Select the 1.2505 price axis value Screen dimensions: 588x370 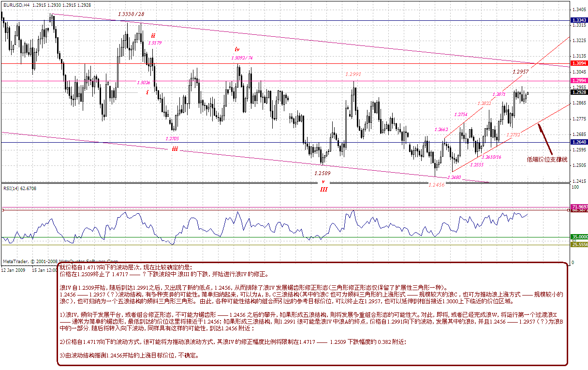tap(579, 165)
